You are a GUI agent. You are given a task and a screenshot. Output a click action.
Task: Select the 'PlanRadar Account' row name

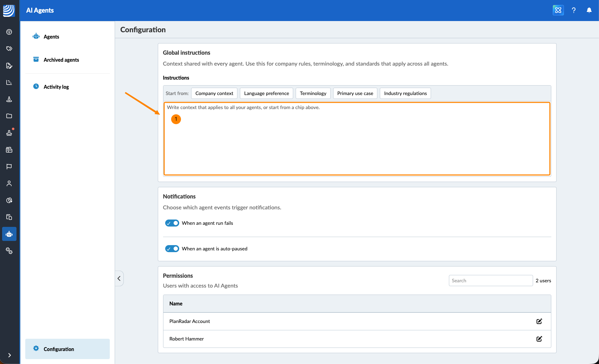[190, 321]
